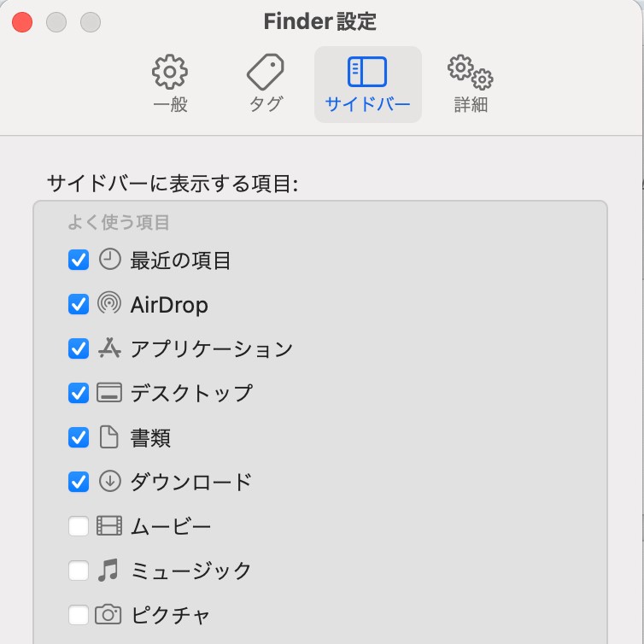Click the よく使う項目 section header
The width and height of the screenshot is (644, 644).
[x=118, y=222]
